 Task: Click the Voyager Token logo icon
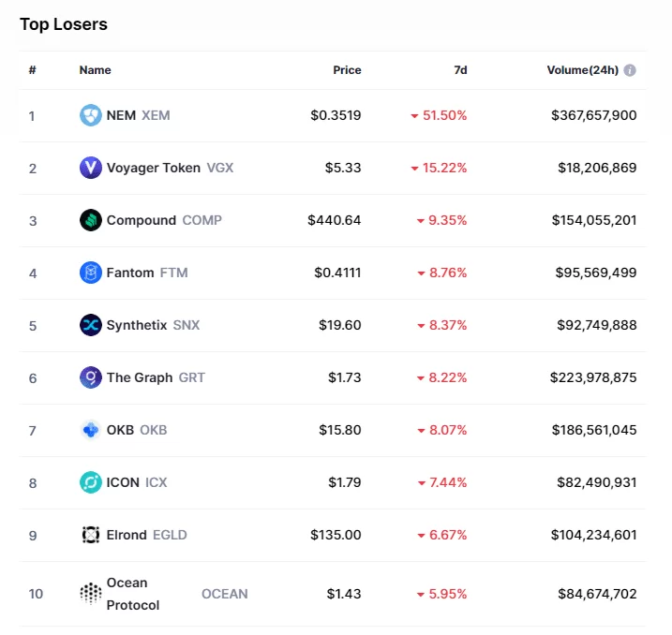click(90, 168)
